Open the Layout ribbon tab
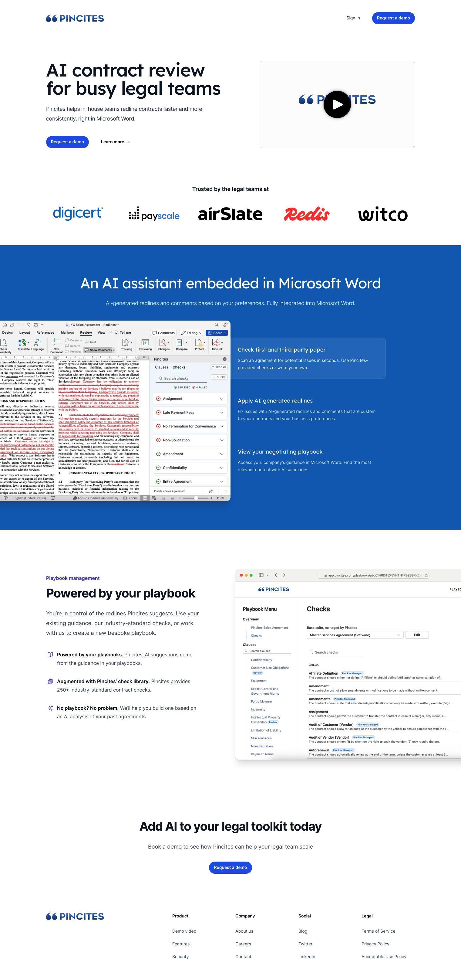The image size is (461, 980). click(25, 332)
